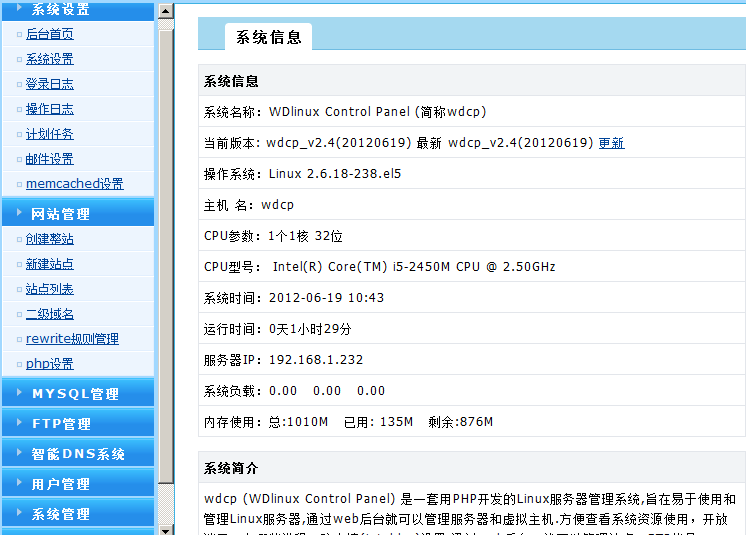Open 操作日志 from the sidebar
Screen dimensions: 746x535
click(x=50, y=109)
